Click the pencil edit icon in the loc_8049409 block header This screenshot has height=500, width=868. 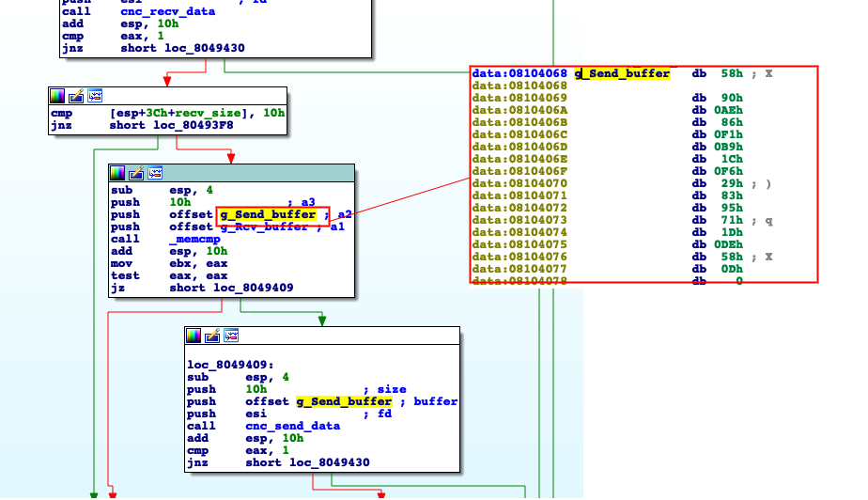[212, 336]
